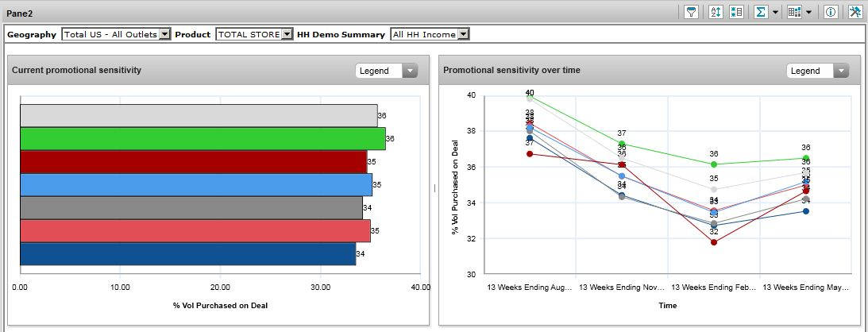Click the dark blue bottom bar
The image size is (868, 332).
[x=187, y=254]
